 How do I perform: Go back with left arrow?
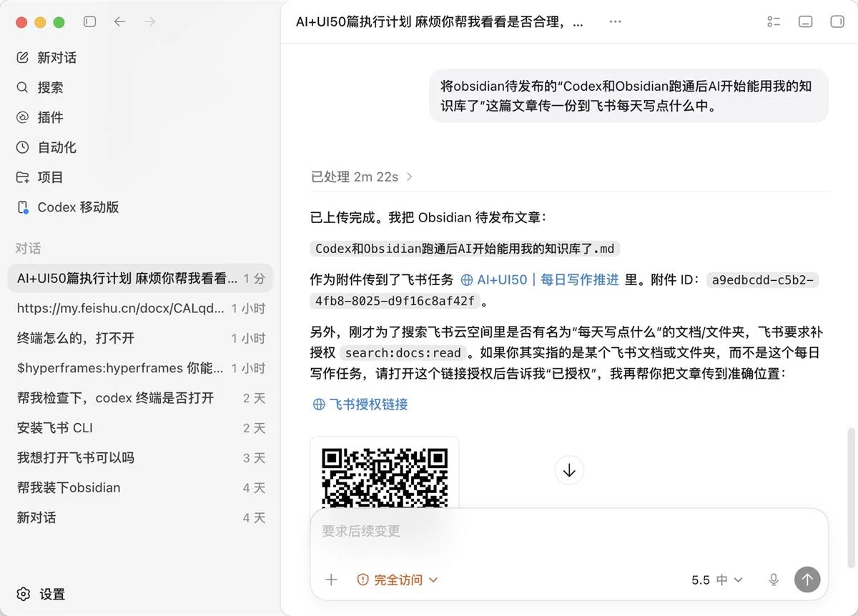pos(119,22)
